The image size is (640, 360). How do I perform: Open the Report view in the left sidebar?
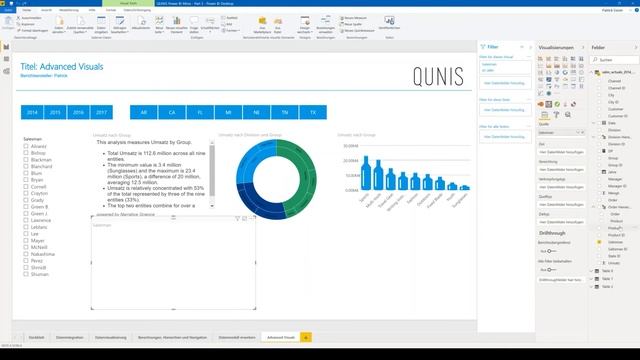click(6, 47)
